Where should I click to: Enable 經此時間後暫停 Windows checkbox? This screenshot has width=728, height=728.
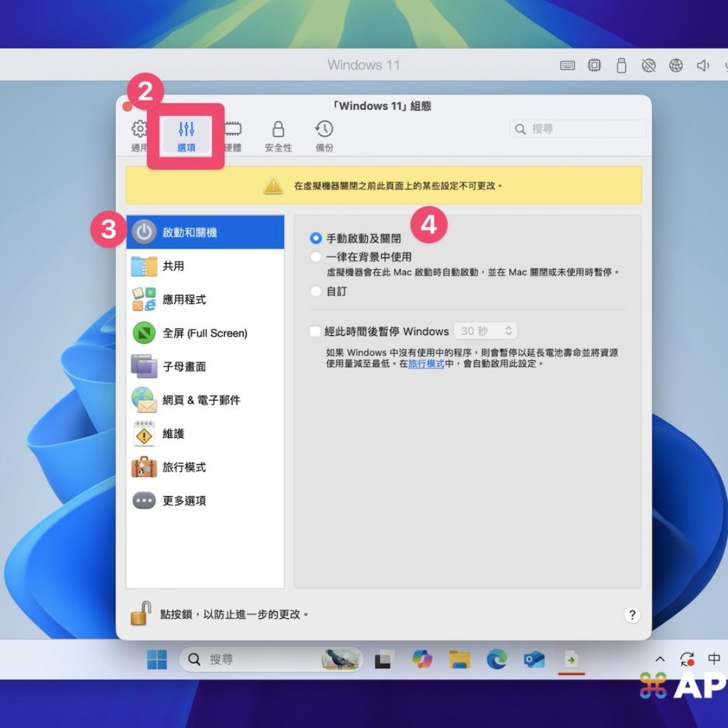click(316, 331)
